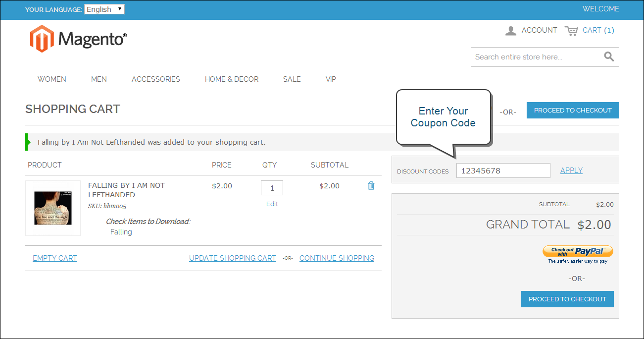Click the Check Items to Download label
This screenshot has height=339, width=644.
pos(148,222)
